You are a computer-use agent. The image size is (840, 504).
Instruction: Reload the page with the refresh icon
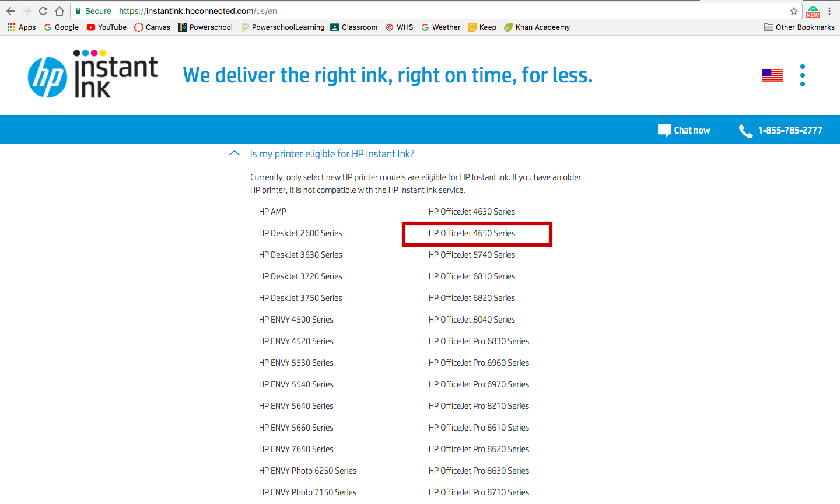[43, 11]
